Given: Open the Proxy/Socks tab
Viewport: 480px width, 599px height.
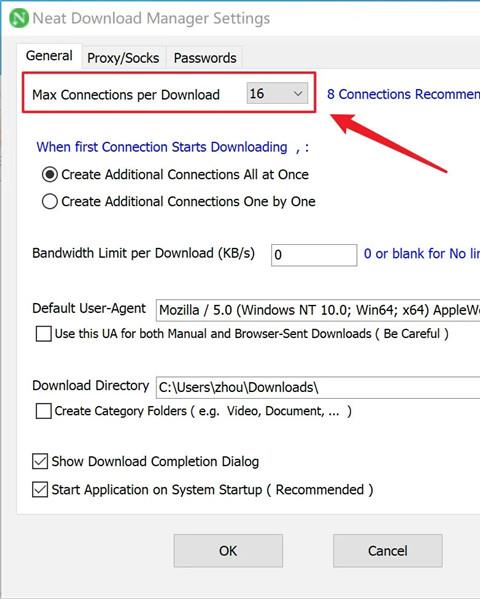Looking at the screenshot, I should click(123, 58).
